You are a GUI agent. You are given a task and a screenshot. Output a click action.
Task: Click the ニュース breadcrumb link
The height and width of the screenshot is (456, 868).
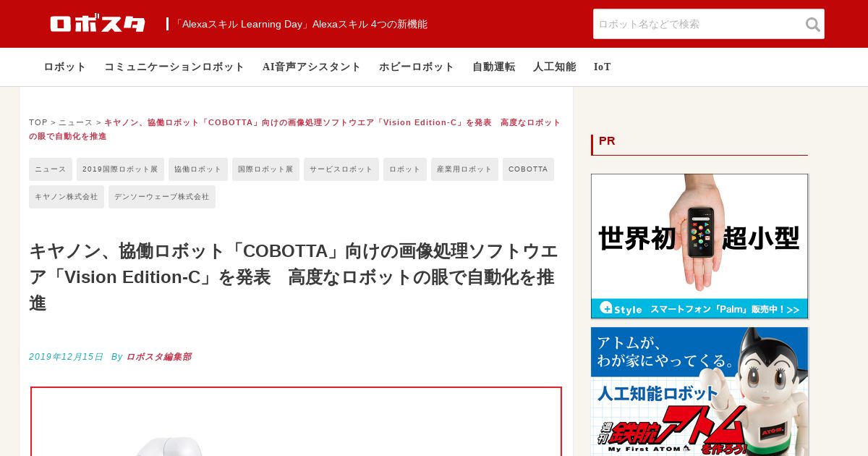(x=76, y=122)
